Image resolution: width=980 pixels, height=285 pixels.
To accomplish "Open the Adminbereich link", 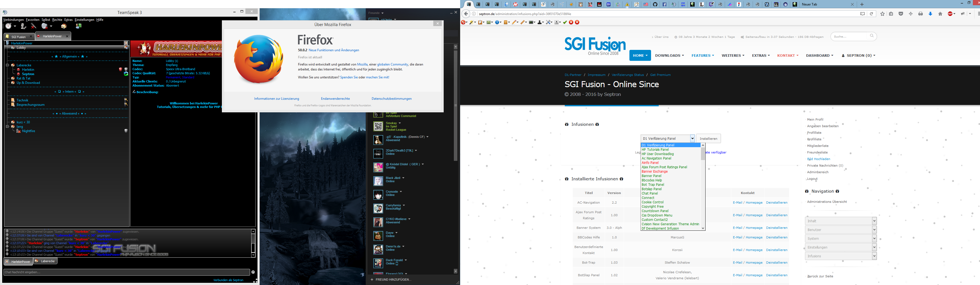I will 818,172.
